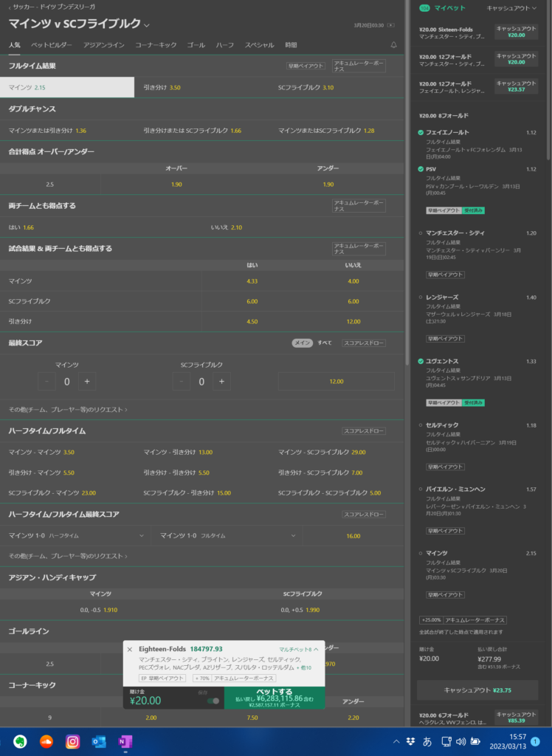Select マインツまたは引き分け 1.36 odds

point(67,131)
